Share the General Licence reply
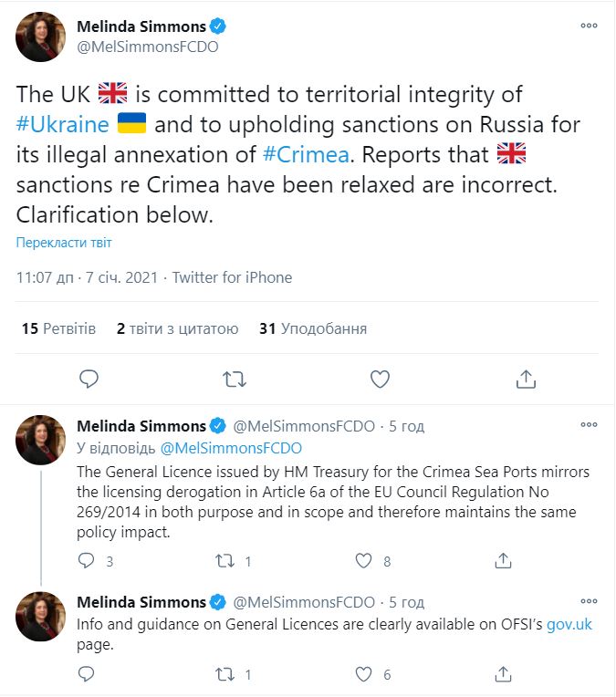616x697 pixels. point(502,560)
